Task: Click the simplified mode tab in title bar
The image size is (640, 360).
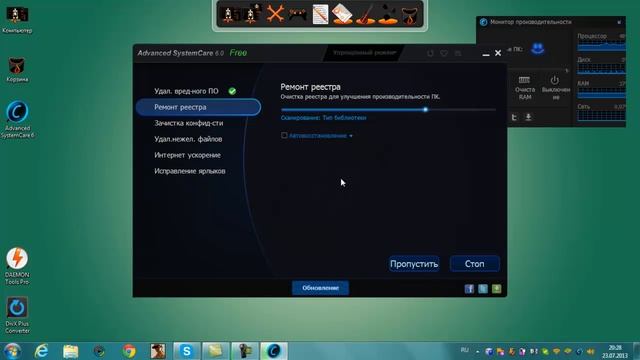Action: tap(363, 53)
